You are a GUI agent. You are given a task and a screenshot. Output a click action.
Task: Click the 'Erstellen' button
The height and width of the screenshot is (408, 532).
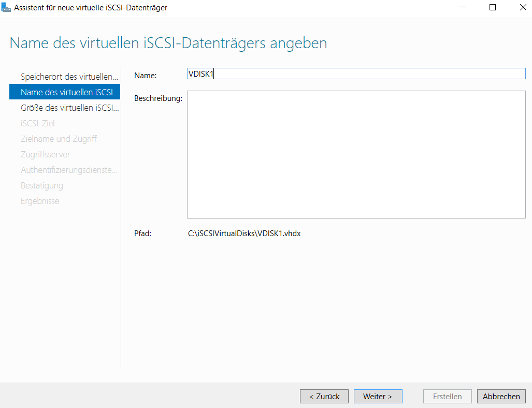(447, 397)
